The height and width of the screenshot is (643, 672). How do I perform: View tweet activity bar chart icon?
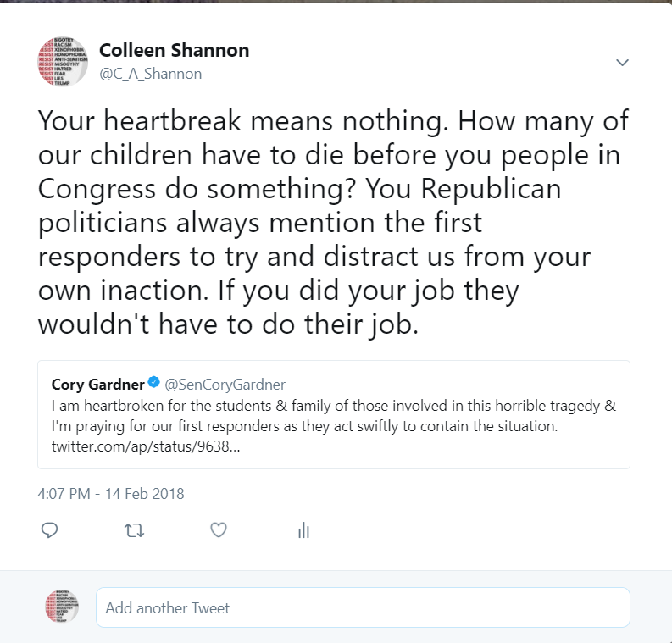point(303,530)
